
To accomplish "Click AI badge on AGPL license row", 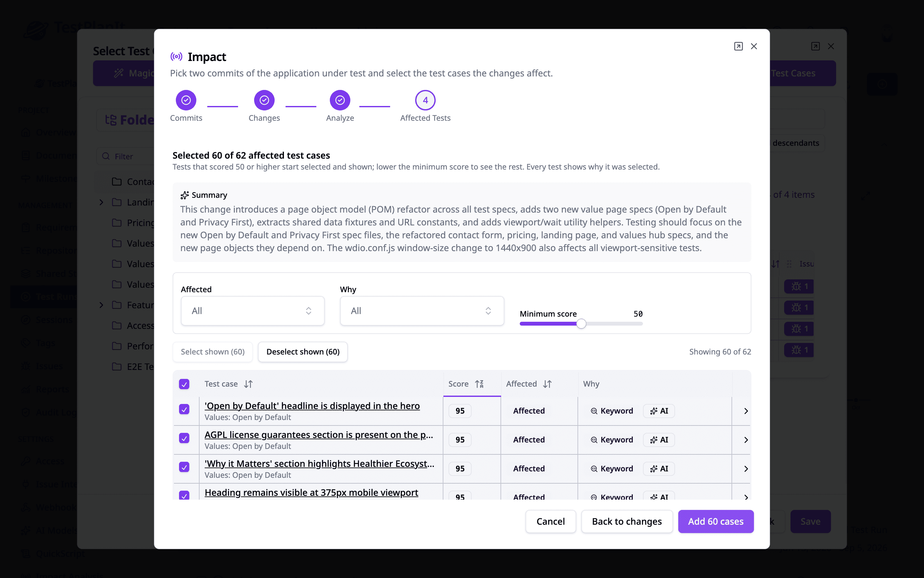I will [x=659, y=440].
